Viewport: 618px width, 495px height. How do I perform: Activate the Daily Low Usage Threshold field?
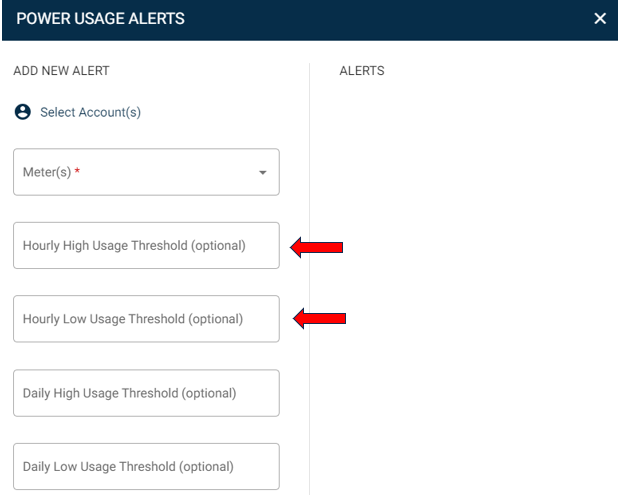[x=146, y=466]
